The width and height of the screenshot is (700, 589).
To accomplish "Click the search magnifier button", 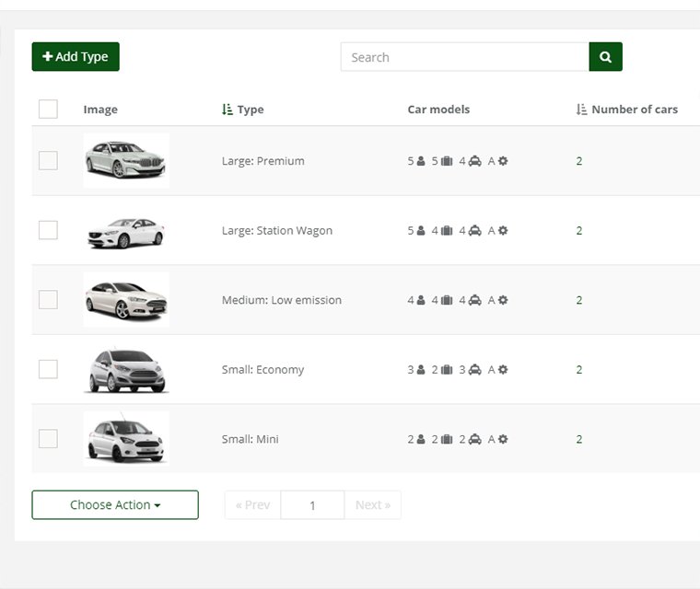I will [x=605, y=57].
